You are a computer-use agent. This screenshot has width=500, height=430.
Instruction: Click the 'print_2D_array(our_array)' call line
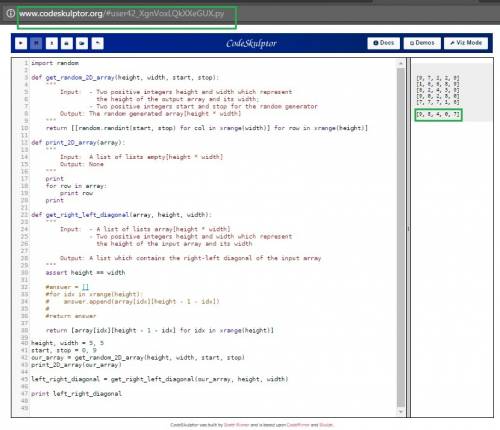click(76, 365)
